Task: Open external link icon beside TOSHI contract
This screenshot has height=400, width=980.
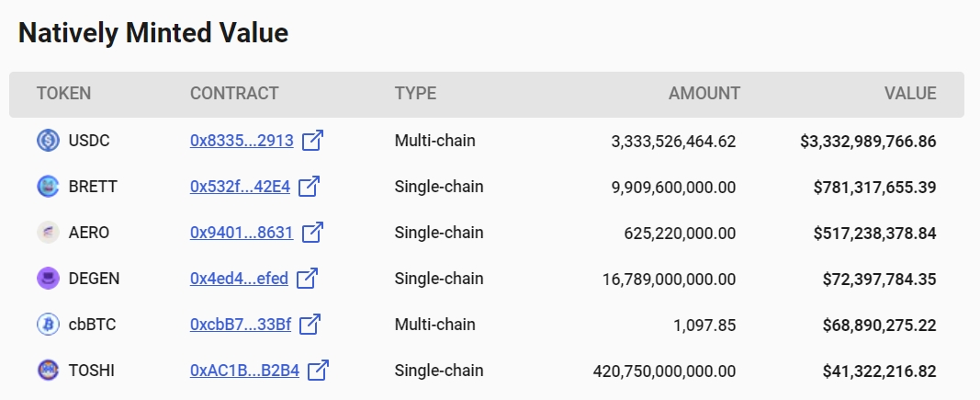Action: click(318, 371)
